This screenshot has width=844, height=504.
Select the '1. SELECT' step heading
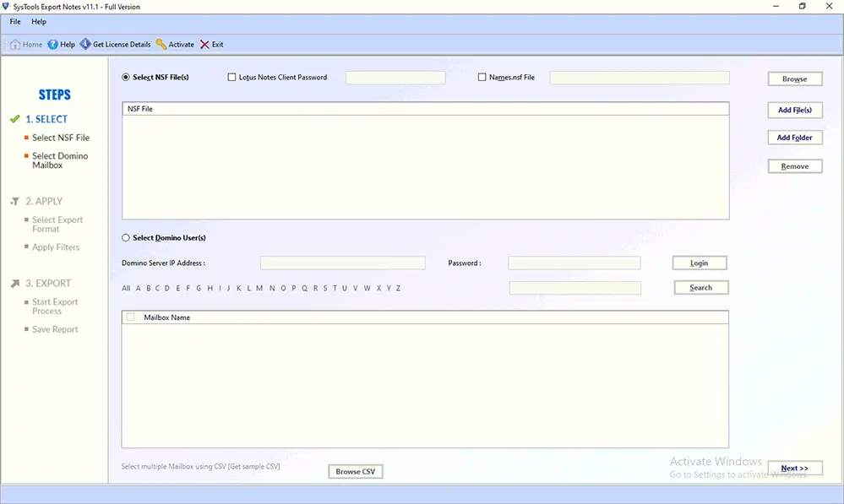tap(46, 119)
